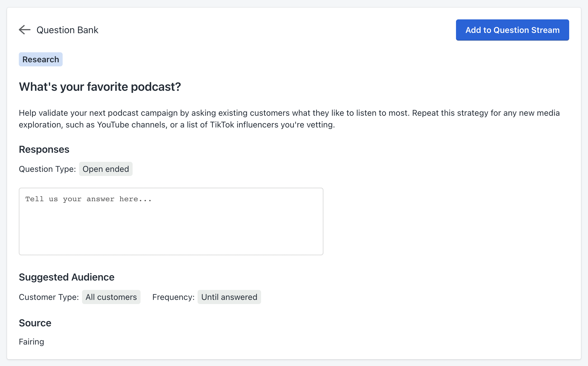Click the Fairing source text

31,342
